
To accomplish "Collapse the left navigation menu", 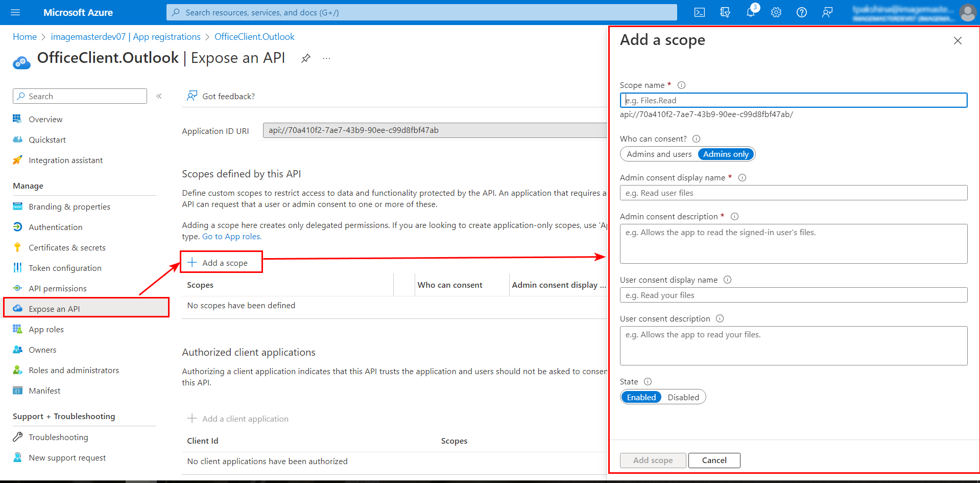I will click(159, 96).
